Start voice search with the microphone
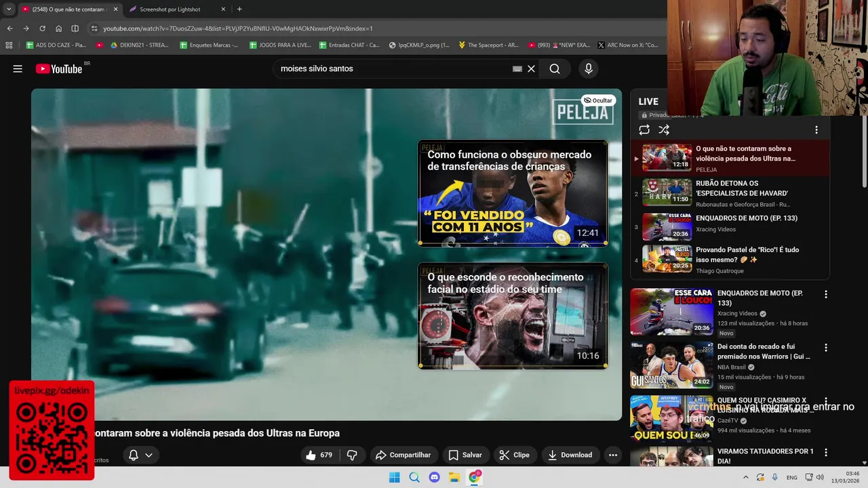Image resolution: width=868 pixels, height=488 pixels. point(589,68)
